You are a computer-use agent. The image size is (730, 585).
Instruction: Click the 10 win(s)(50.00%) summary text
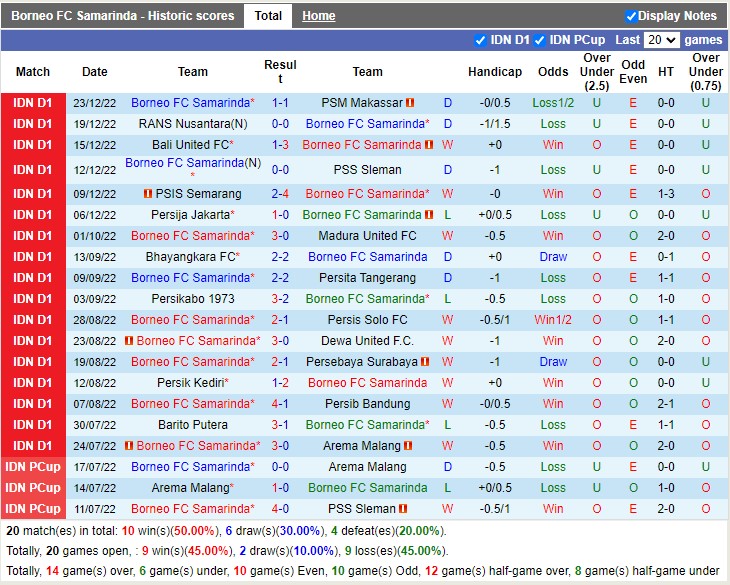(x=170, y=531)
